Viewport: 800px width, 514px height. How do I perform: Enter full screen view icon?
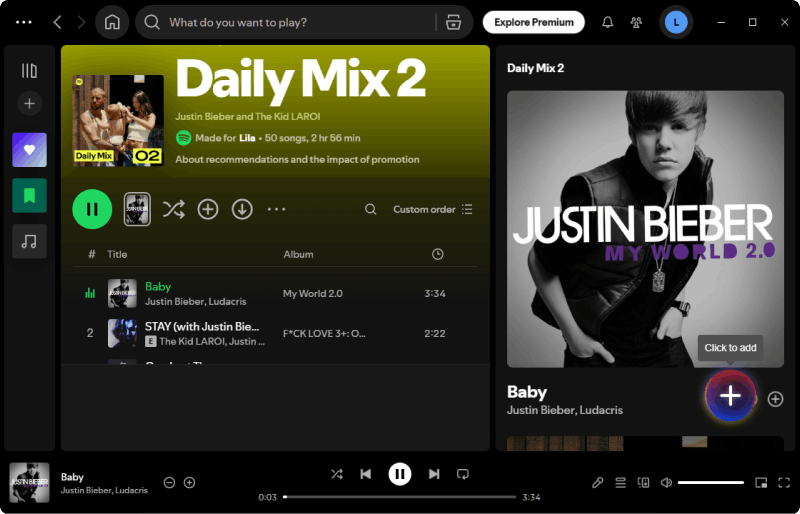point(784,482)
